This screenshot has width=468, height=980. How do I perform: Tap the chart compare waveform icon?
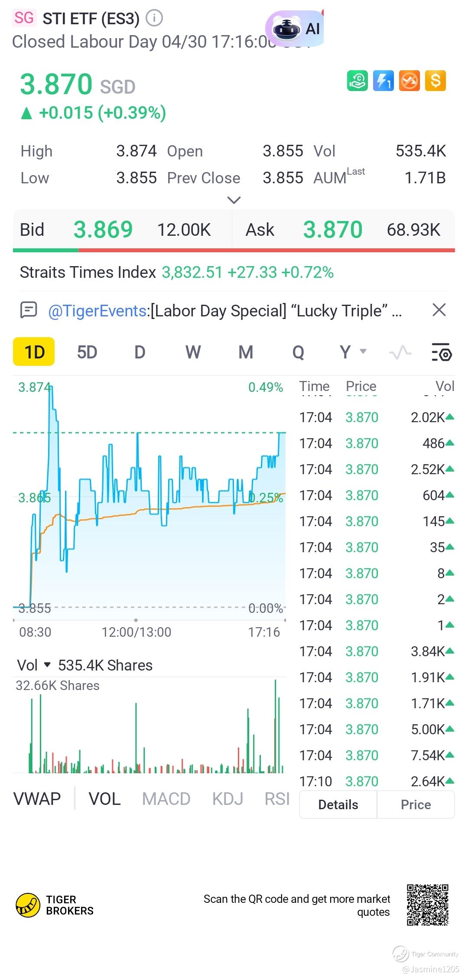coord(400,352)
